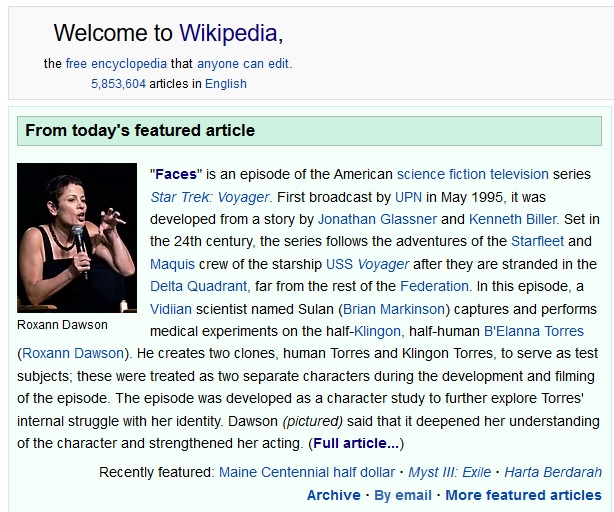The width and height of the screenshot is (614, 512).
Task: Open the Delta Quadrant link
Action: [x=199, y=286]
